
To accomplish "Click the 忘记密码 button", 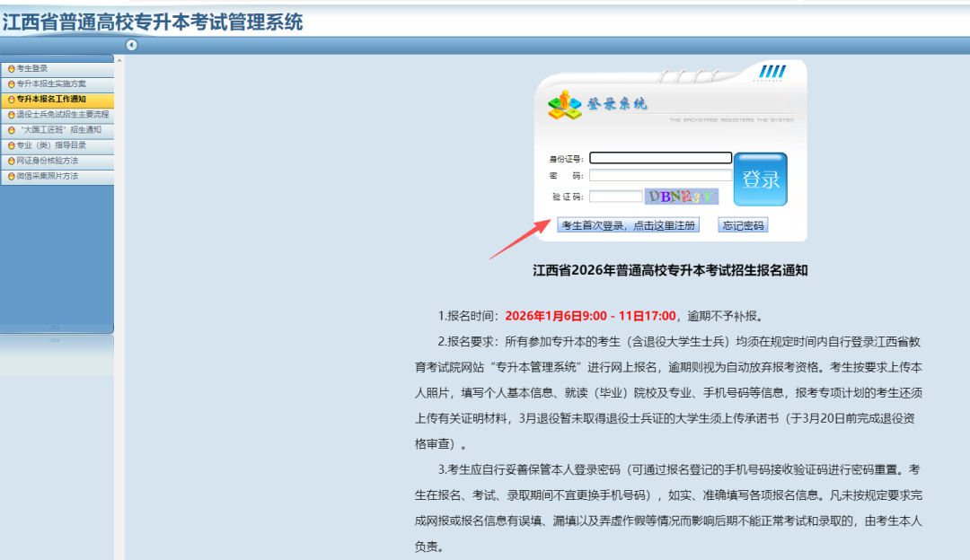I will 743,225.
